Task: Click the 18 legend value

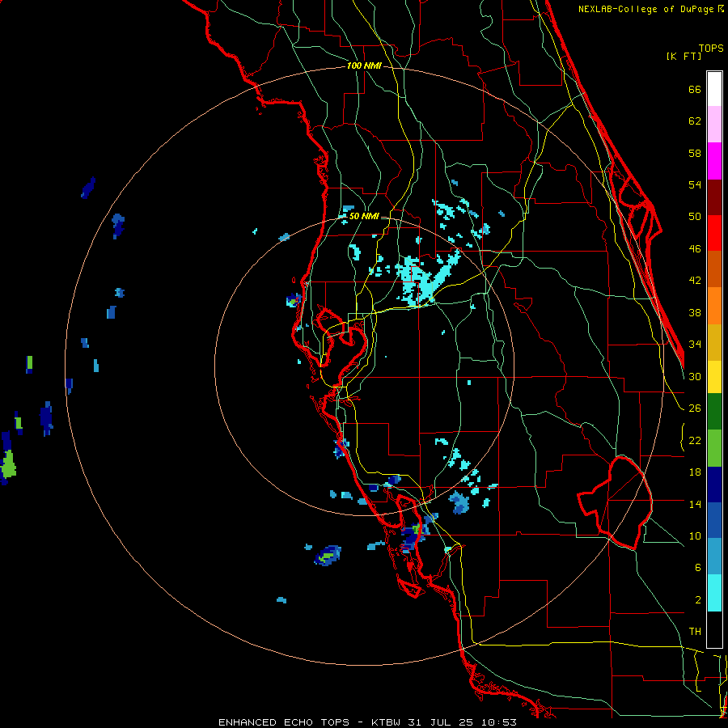Action: [x=695, y=472]
